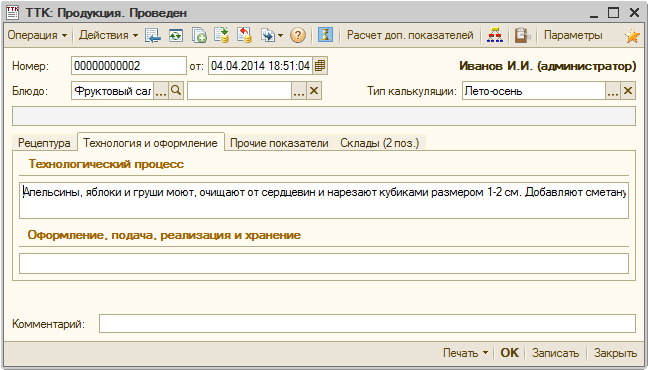
Task: Expand the Операция dropdown menu
Action: pyautogui.click(x=37, y=36)
